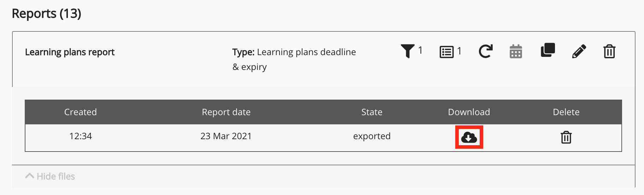The height and width of the screenshot is (195, 644).
Task: Click the Reports (13) heading
Action: click(46, 13)
